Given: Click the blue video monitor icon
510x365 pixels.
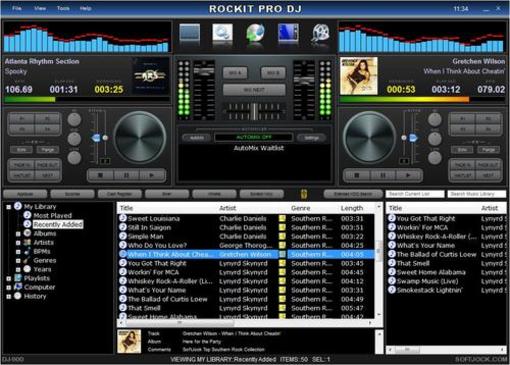Looking at the screenshot, I should click(288, 33).
